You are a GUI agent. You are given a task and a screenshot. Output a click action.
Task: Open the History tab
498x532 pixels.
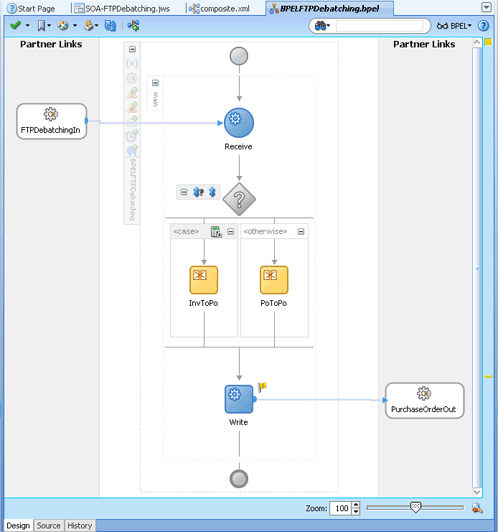(80, 526)
